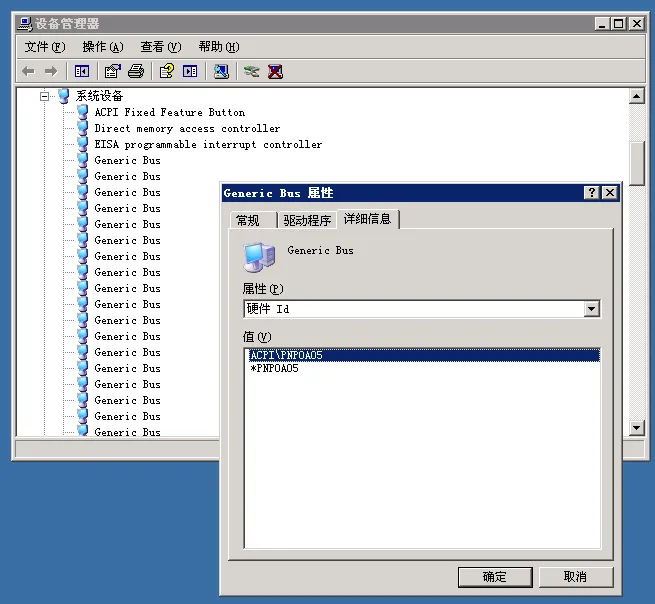Click the uninstall device red X icon
Viewport: 655px width, 604px height.
275,71
